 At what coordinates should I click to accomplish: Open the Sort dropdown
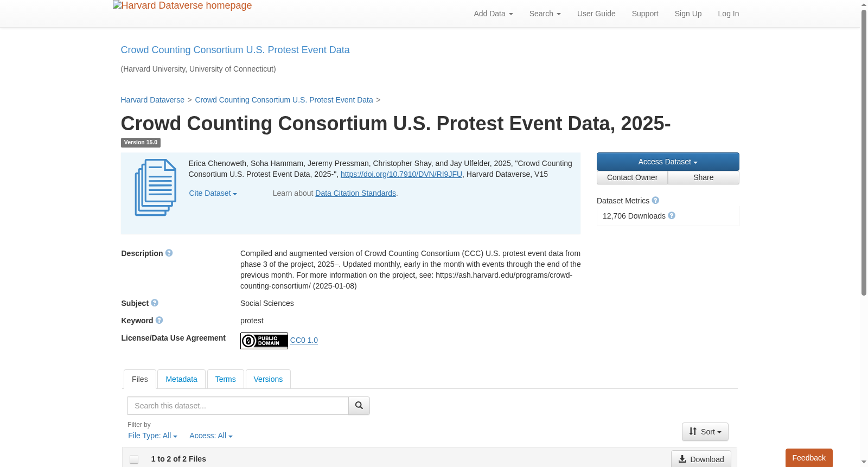pyautogui.click(x=705, y=432)
